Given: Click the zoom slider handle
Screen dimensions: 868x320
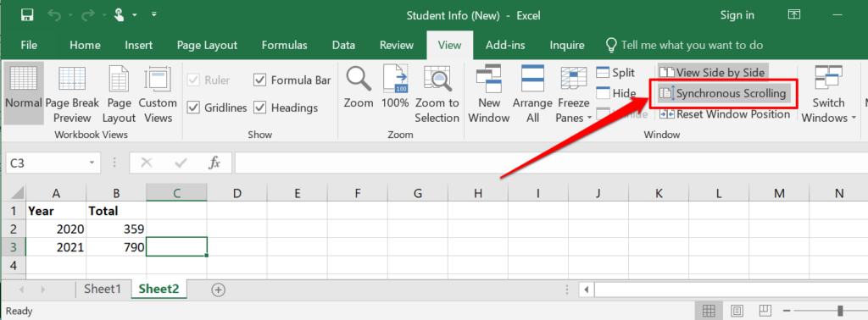Looking at the screenshot, I should pos(840,311).
